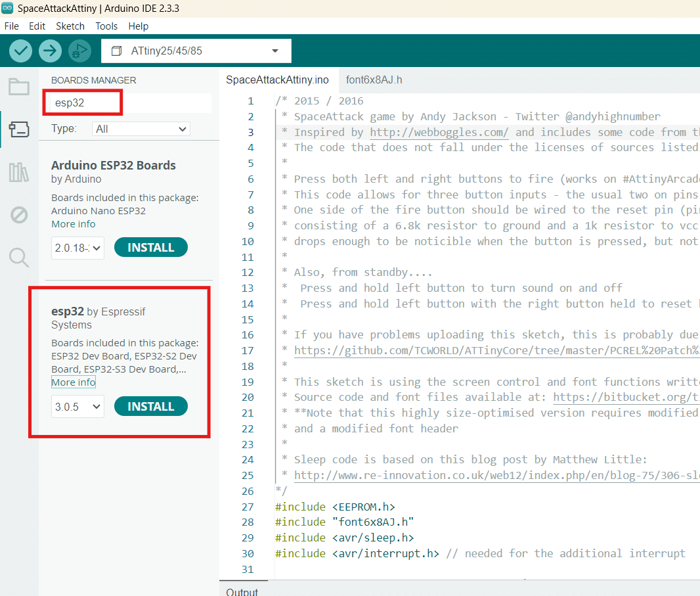Start Debugging with the debug play icon
The width and height of the screenshot is (700, 596).
79,51
